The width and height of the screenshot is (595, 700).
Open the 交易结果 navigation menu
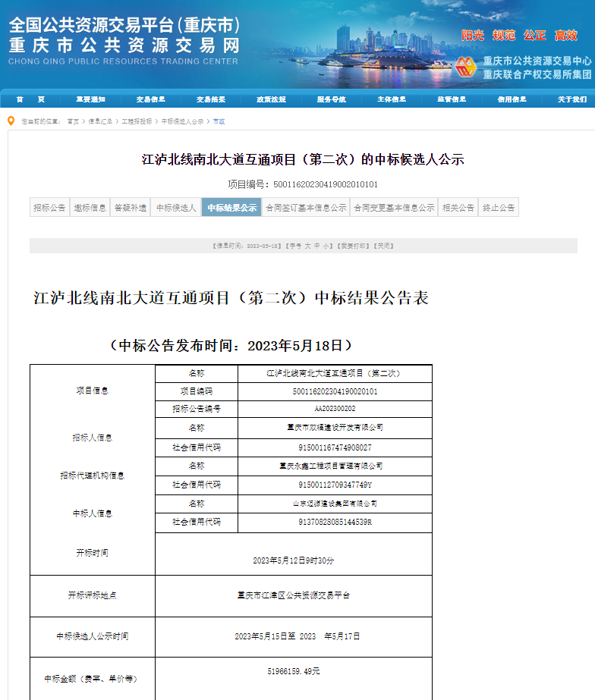tap(211, 99)
